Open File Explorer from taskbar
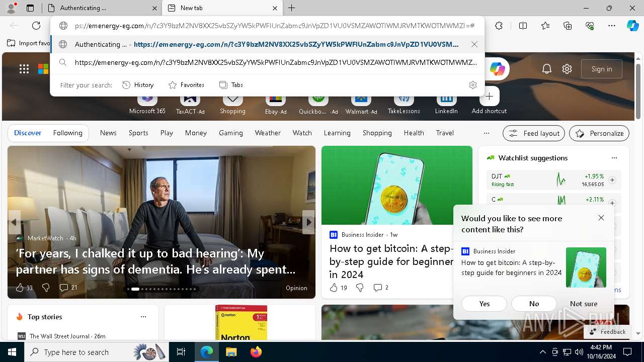Screen dimensions: 644x362 coord(231,352)
